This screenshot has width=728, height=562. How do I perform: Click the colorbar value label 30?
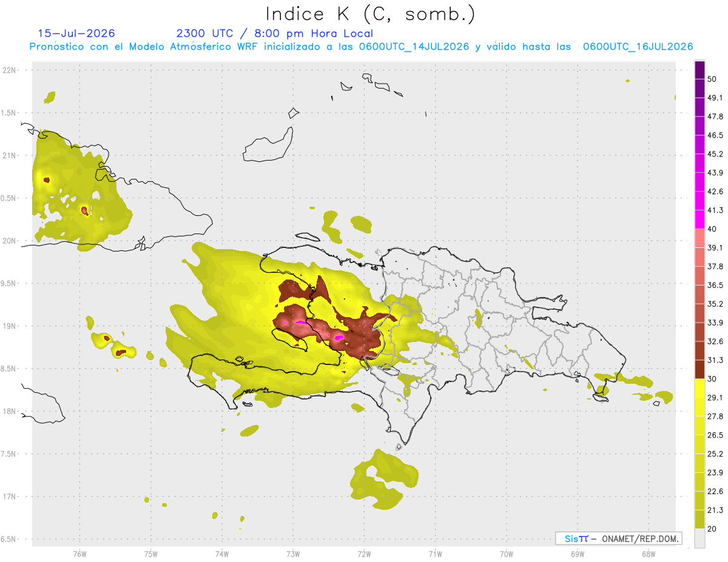[x=713, y=379]
